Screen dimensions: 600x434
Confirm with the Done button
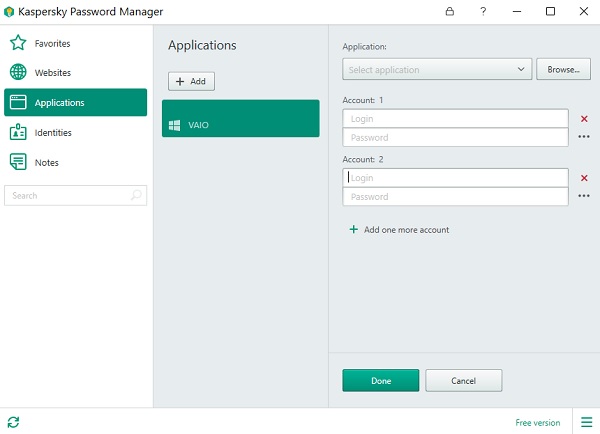click(x=381, y=380)
